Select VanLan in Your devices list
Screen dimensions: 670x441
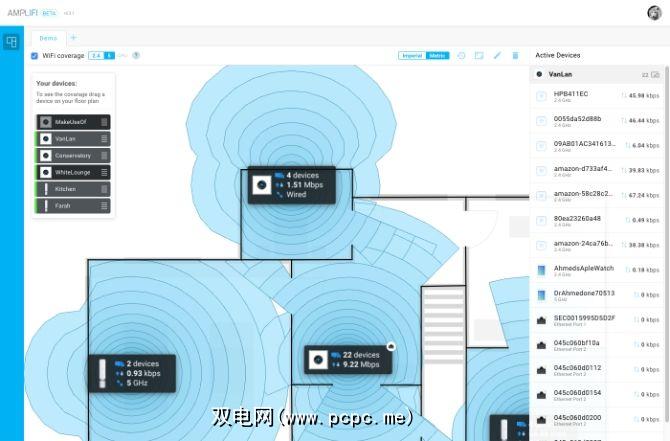point(73,139)
